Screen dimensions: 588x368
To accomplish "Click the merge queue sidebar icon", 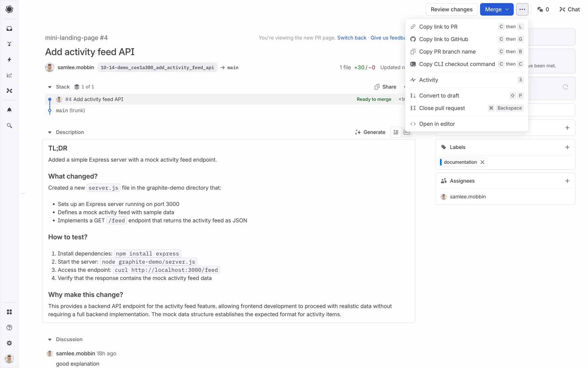I will [x=9, y=44].
